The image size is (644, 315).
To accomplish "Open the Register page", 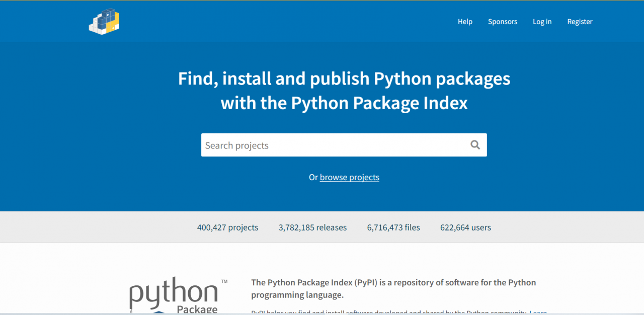I will click(x=580, y=22).
